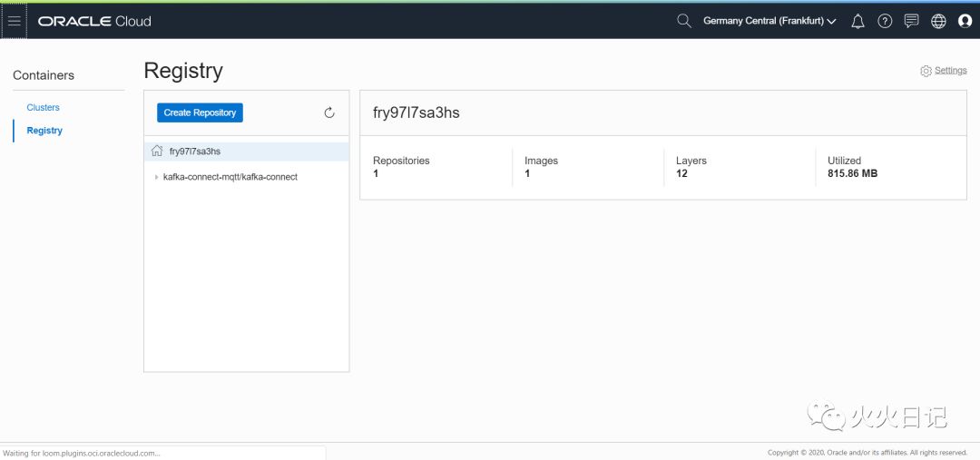Image resolution: width=980 pixels, height=460 pixels.
Task: Select the kafka-connect-mqtt/kafka-connect repository
Action: pyautogui.click(x=230, y=177)
